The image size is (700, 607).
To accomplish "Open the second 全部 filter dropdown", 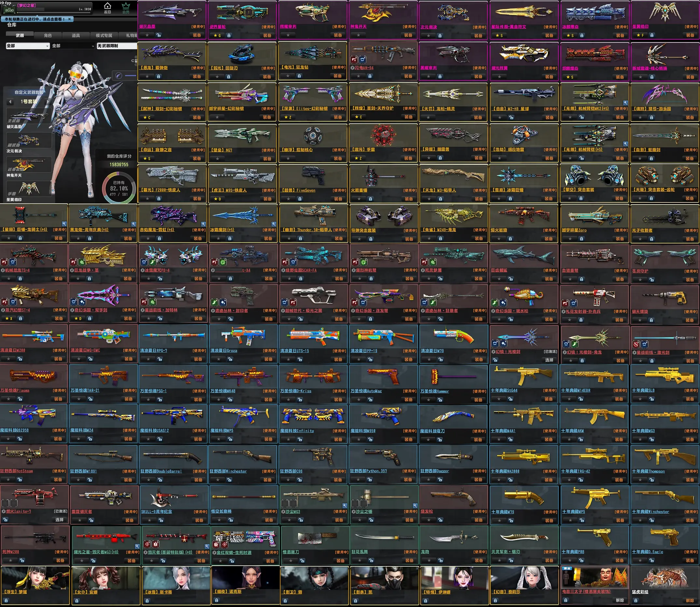I will point(73,46).
